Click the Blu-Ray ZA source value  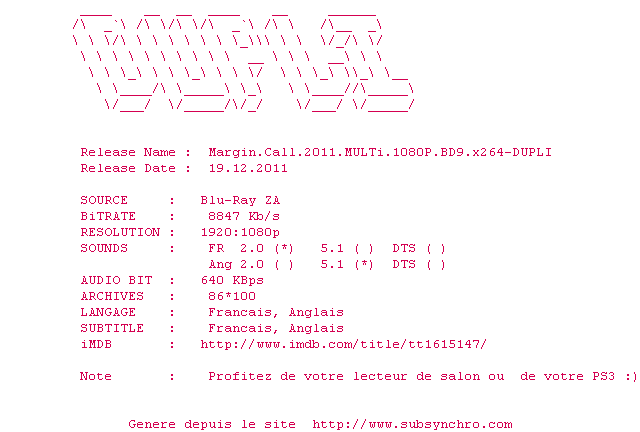pos(240,200)
